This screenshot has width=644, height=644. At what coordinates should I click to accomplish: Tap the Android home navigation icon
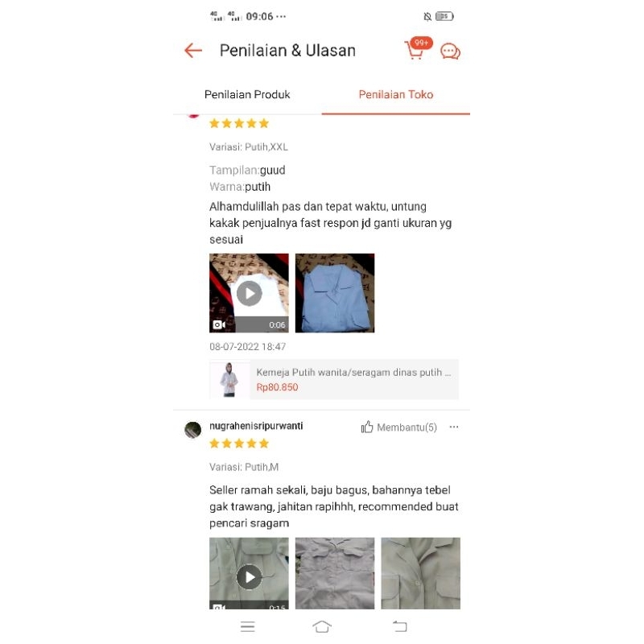[x=322, y=626]
